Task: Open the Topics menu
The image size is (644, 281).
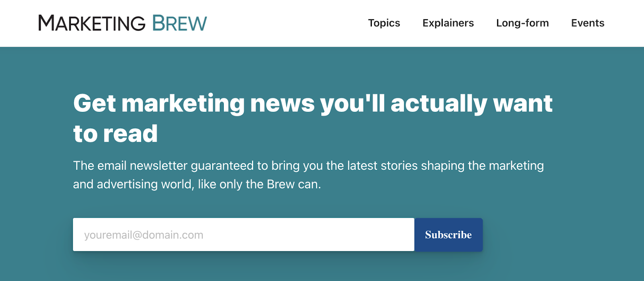Action: 384,23
